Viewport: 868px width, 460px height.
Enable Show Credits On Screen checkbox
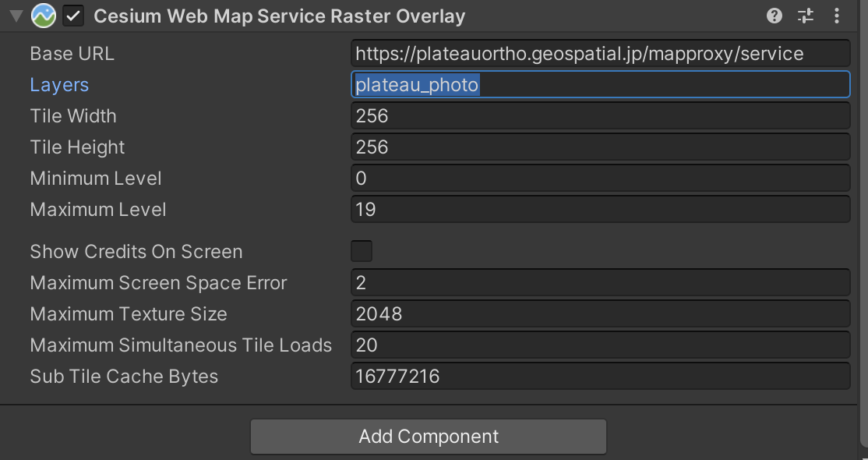coord(362,251)
